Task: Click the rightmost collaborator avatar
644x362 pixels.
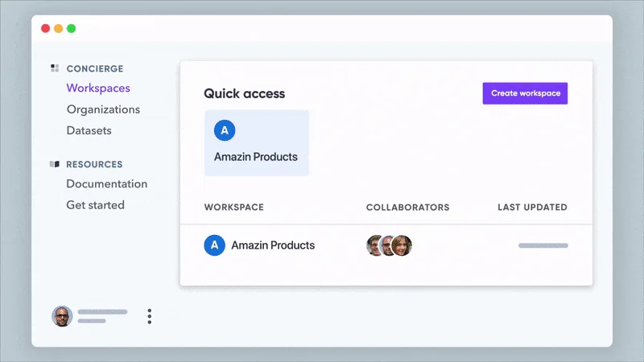Action: (403, 245)
